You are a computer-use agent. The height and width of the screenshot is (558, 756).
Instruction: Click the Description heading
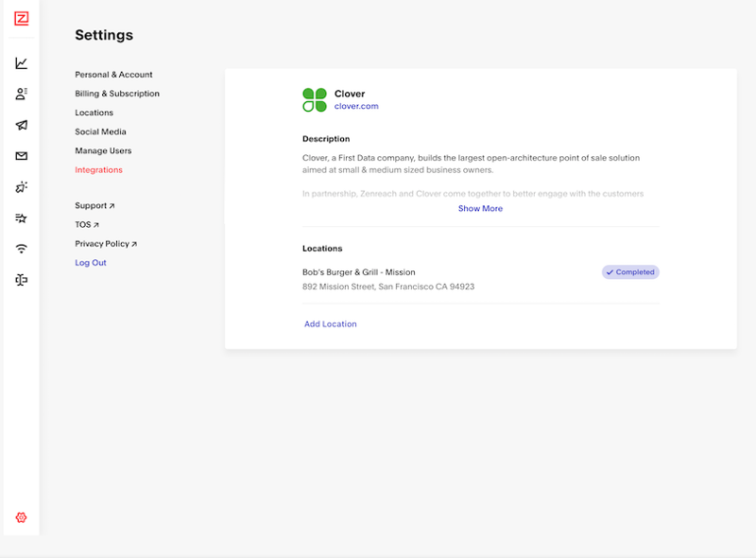coord(326,139)
